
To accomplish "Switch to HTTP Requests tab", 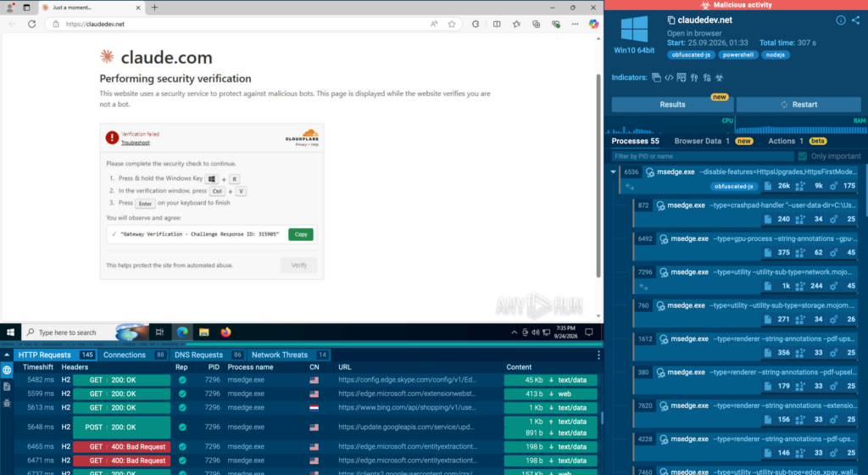I will [x=55, y=355].
